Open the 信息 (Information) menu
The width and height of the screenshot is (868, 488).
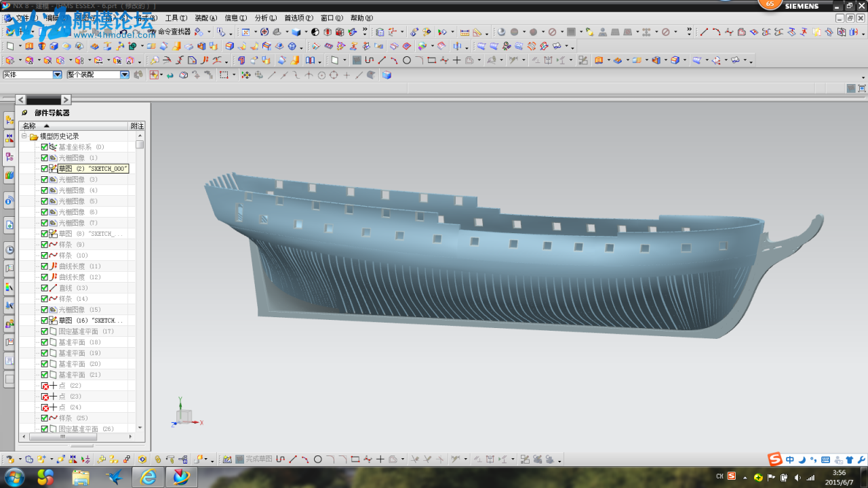click(x=235, y=18)
